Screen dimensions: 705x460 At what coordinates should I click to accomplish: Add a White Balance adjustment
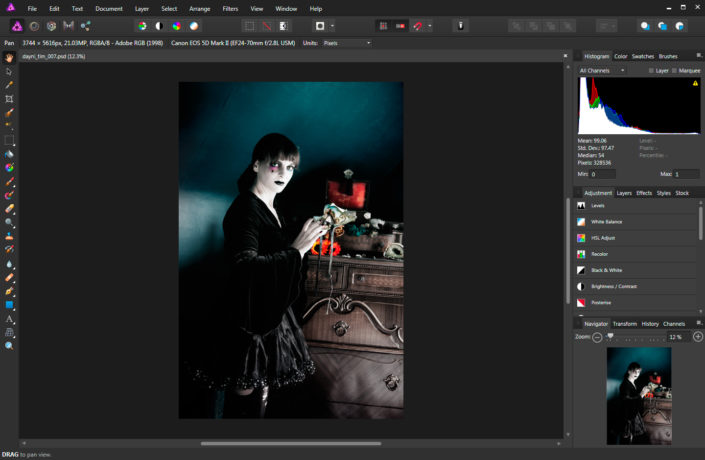636,222
